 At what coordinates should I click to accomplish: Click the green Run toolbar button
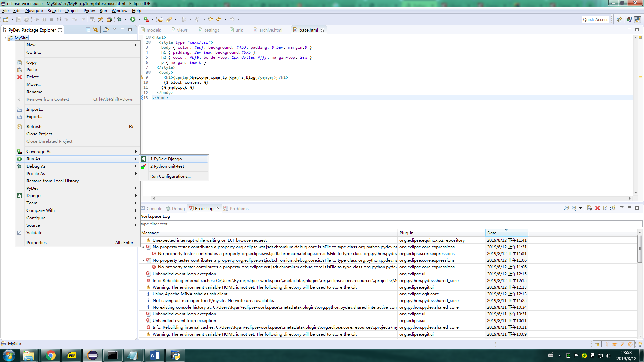point(133,20)
